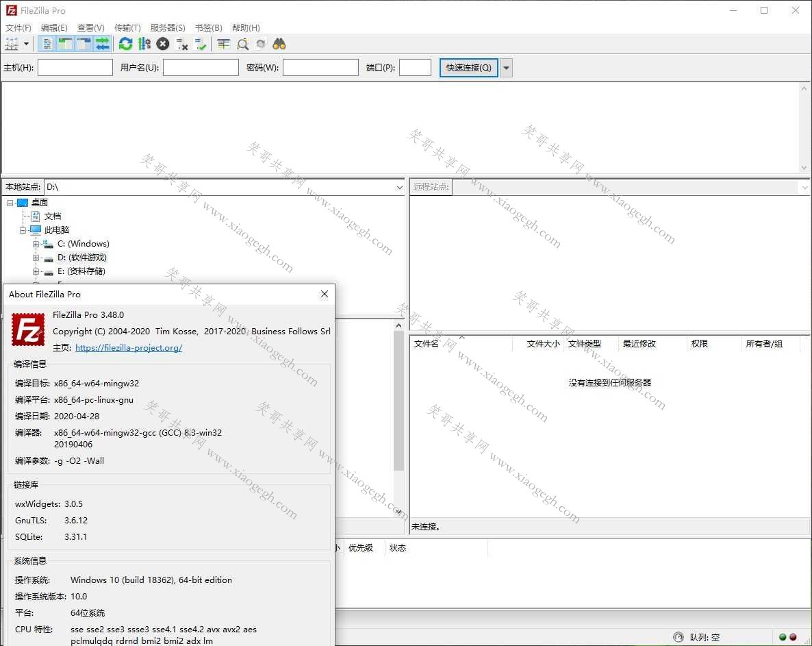Open the Site Manager icon
Screen dimensions: 812x646
12,44
